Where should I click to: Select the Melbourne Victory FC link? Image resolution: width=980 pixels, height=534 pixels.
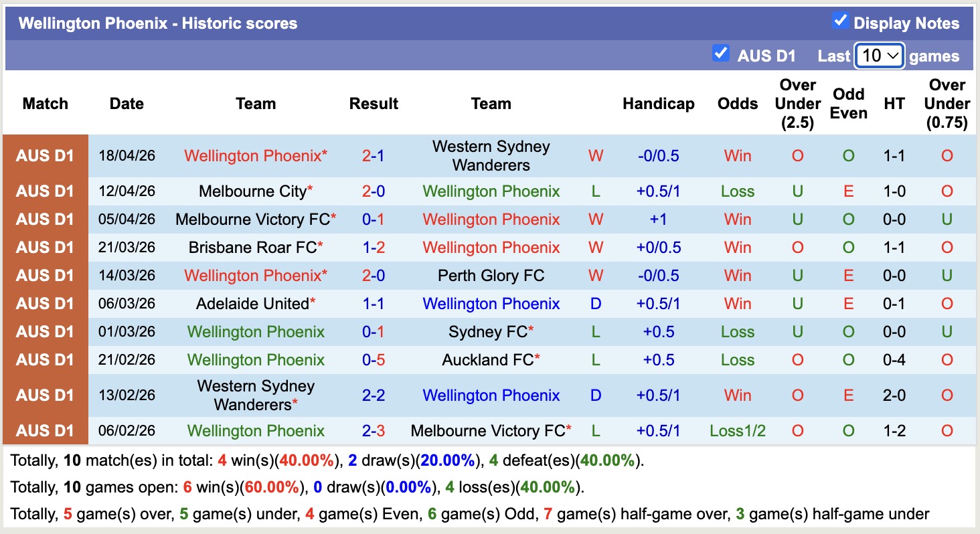253,219
